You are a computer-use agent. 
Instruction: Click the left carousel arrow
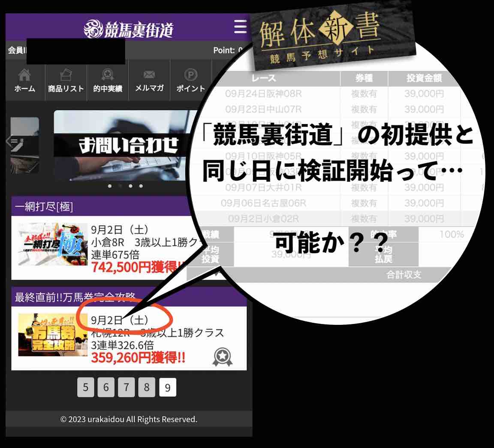[10, 142]
